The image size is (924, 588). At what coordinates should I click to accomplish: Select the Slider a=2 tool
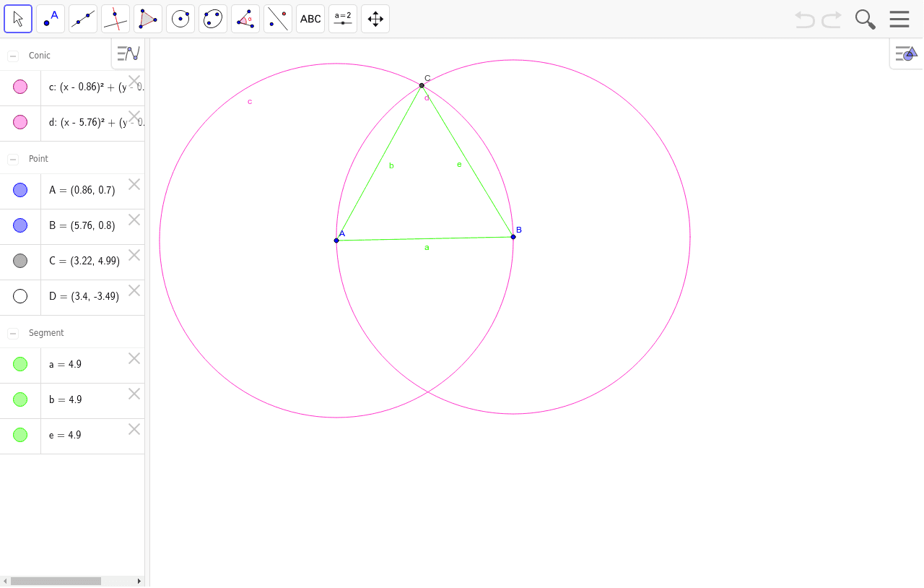coord(343,19)
